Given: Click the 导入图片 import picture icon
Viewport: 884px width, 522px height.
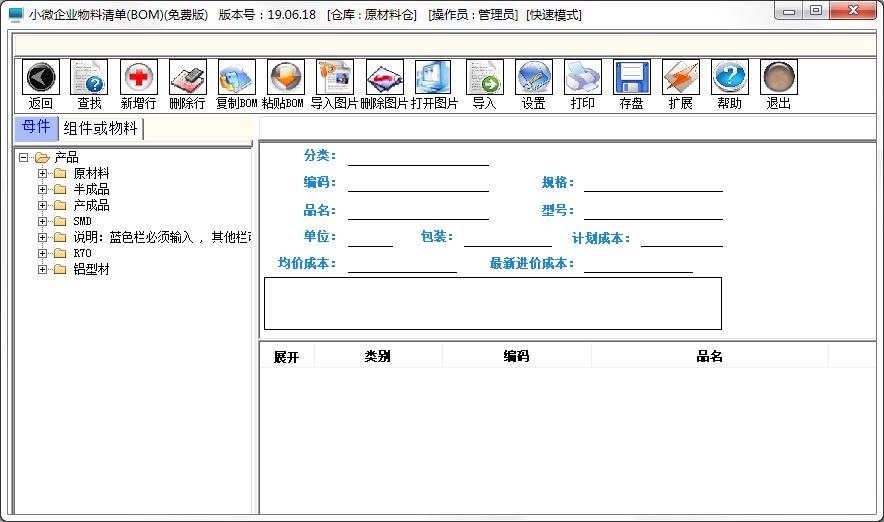Looking at the screenshot, I should coord(335,77).
